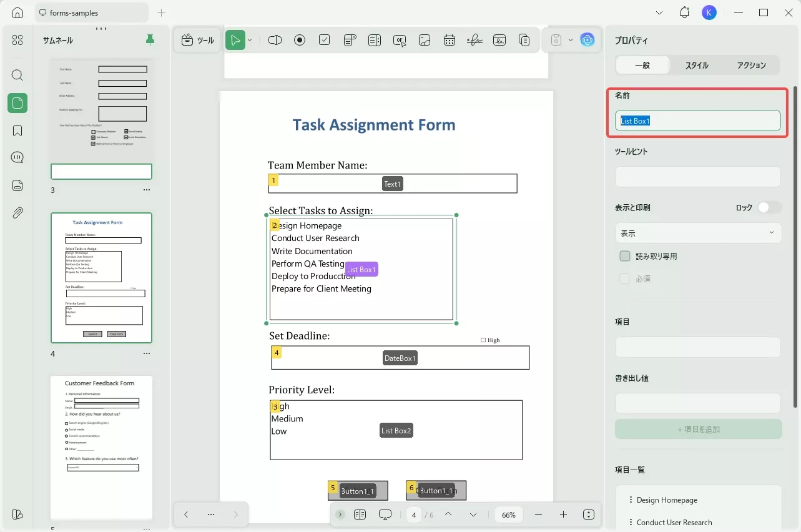Open the thumbnails panel in the left sidebar
801x532 pixels.
tap(17, 103)
